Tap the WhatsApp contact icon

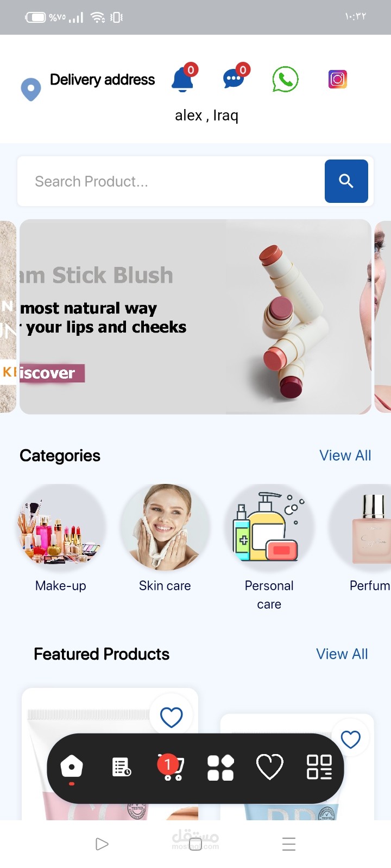coord(286,79)
